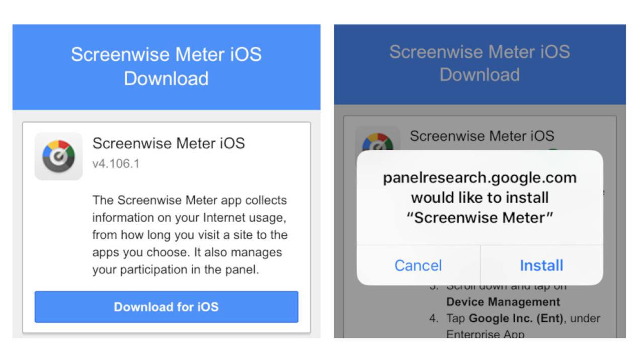
Task: Click the Download for iOS button
Action: tap(167, 307)
